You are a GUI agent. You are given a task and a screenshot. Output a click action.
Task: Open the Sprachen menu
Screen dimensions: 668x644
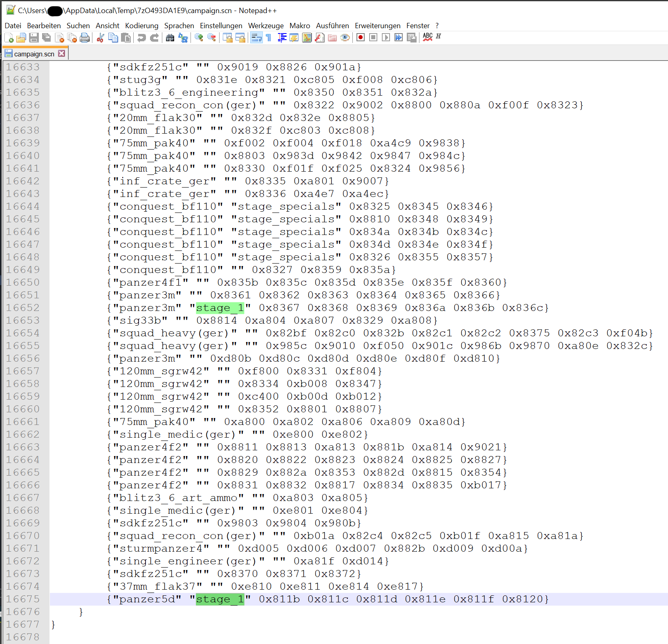tap(179, 26)
